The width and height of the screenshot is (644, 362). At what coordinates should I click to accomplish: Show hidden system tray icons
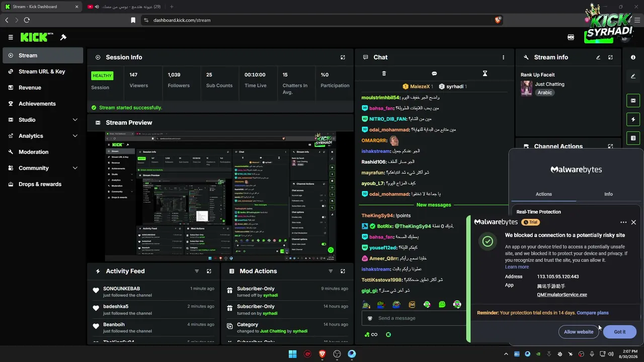click(506, 354)
